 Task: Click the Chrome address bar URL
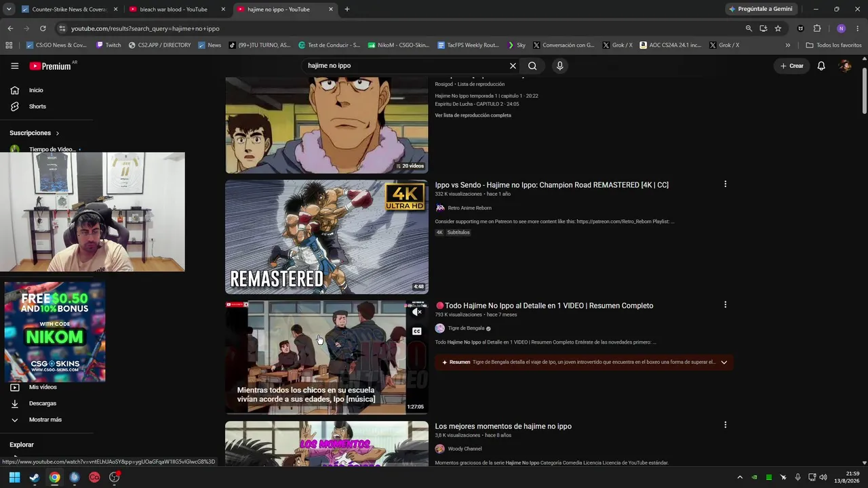pyautogui.click(x=145, y=28)
